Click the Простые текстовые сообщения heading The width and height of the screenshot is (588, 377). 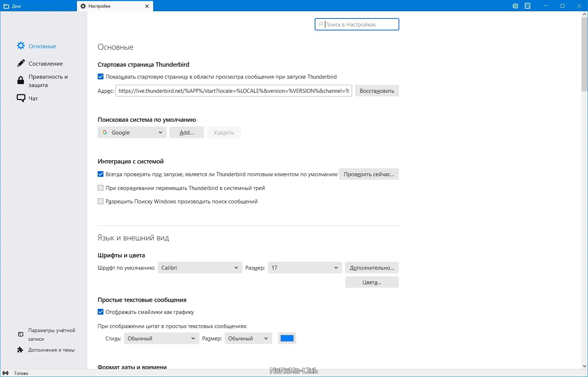coord(142,300)
